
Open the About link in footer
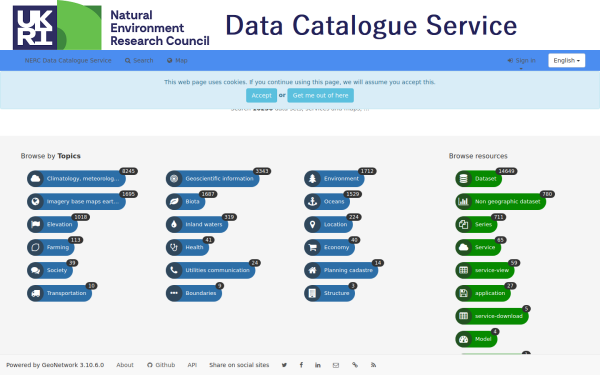point(125,365)
